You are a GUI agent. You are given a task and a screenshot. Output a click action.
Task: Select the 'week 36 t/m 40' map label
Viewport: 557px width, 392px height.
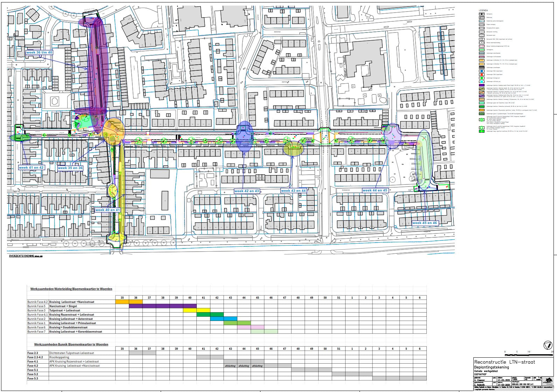39,52
